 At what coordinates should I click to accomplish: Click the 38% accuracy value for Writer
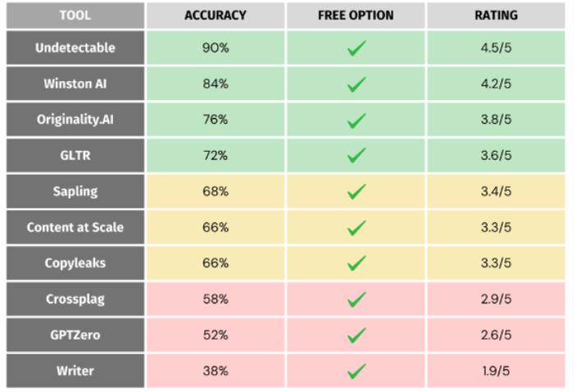click(x=216, y=371)
